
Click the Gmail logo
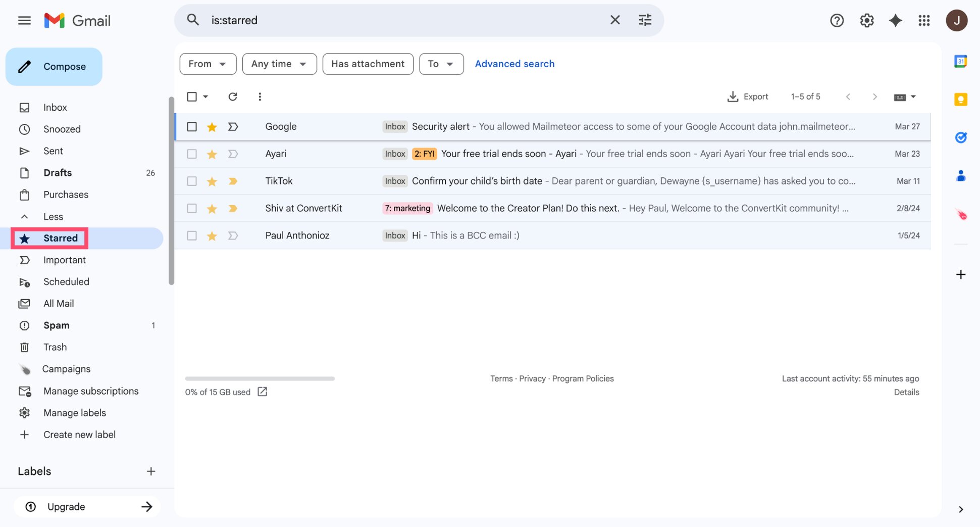(77, 21)
